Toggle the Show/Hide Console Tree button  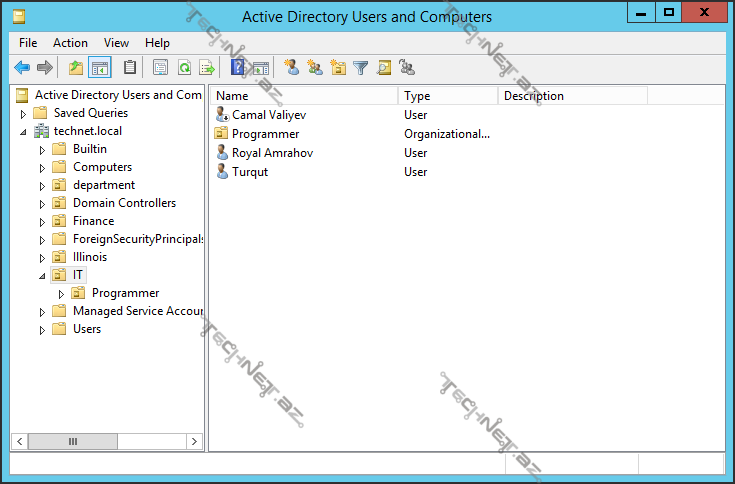tap(99, 68)
